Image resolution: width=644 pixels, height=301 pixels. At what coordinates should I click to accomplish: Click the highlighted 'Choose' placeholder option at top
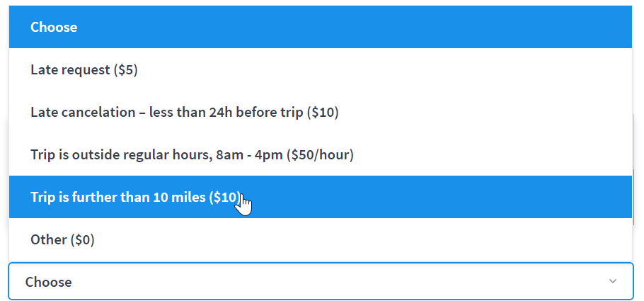coord(321,27)
